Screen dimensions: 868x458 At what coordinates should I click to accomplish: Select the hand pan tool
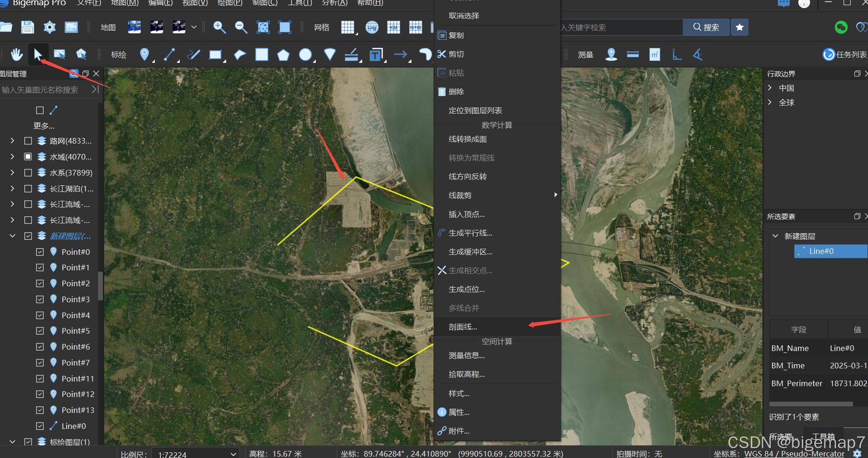(17, 54)
